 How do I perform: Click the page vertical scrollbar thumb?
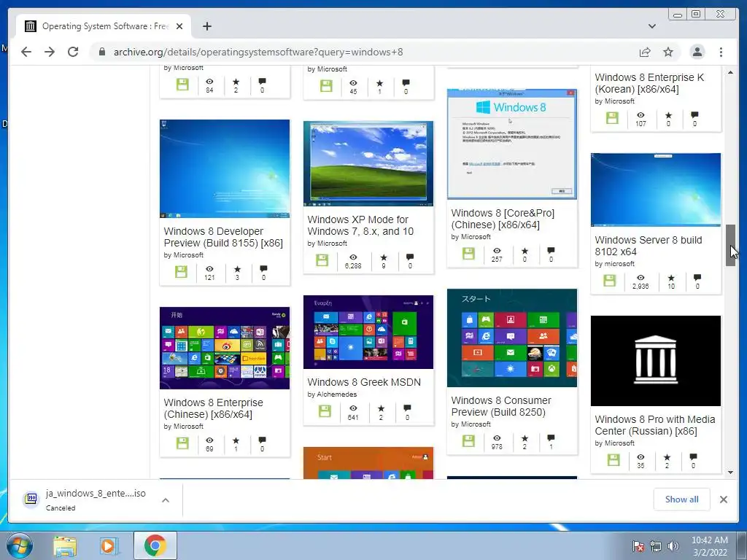click(x=730, y=245)
